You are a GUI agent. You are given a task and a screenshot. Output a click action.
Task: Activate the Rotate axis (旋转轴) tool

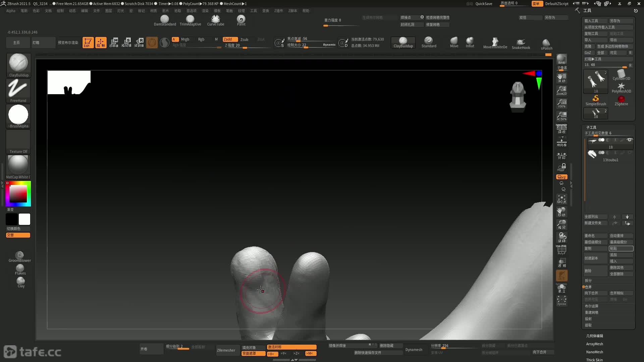(x=139, y=42)
